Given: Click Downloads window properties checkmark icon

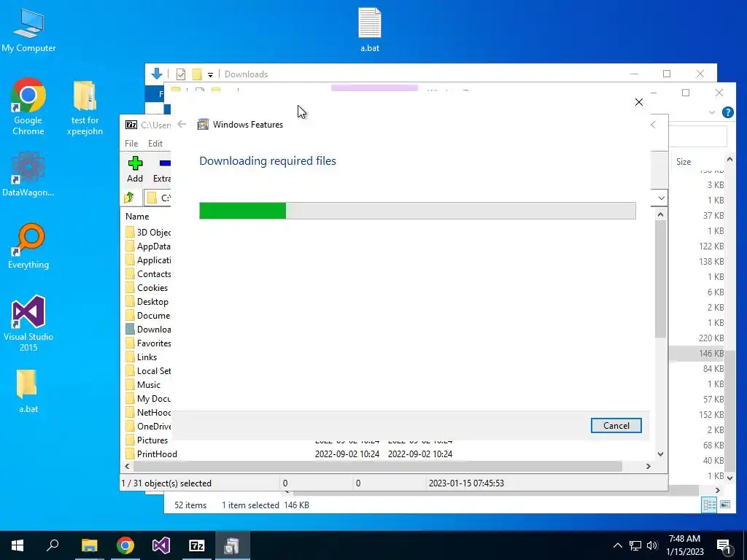Looking at the screenshot, I should (x=181, y=74).
